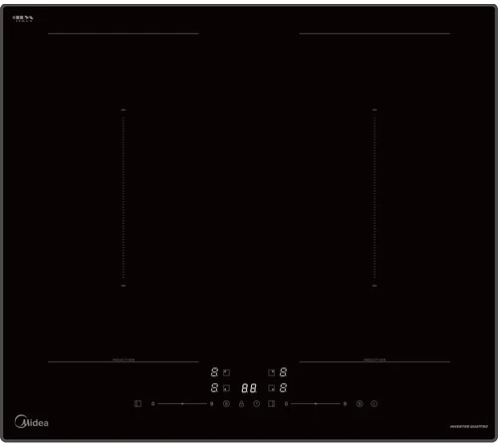Viewport: 498px width, 448px height.
Task: Tap the right flex zone bridge icon
Action: [x=271, y=403]
